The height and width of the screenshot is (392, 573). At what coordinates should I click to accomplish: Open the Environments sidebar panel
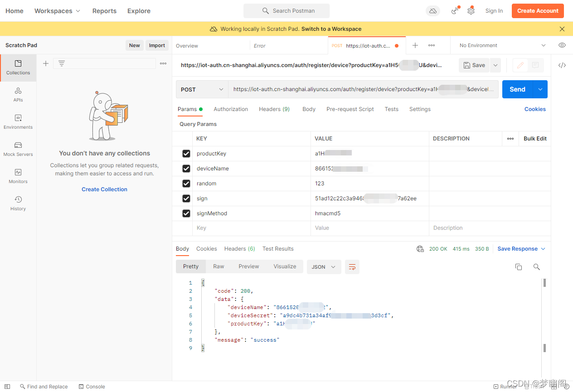pyautogui.click(x=18, y=122)
